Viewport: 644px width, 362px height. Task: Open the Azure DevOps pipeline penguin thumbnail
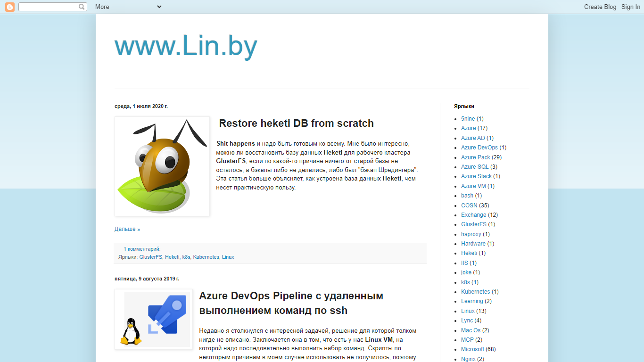tap(154, 320)
